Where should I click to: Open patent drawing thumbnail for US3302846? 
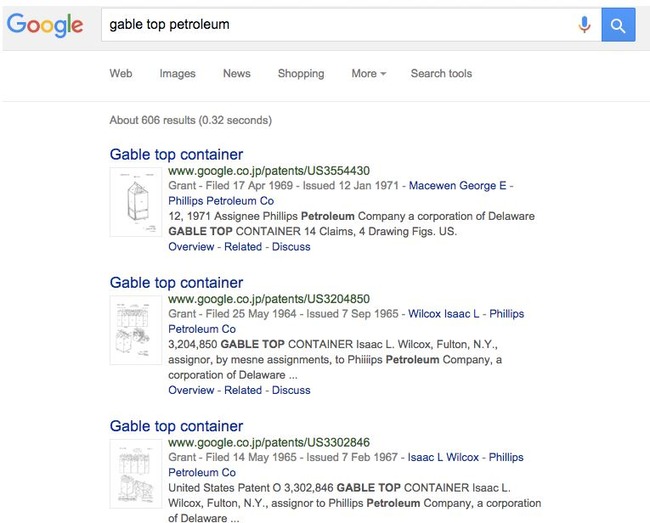pyautogui.click(x=136, y=474)
